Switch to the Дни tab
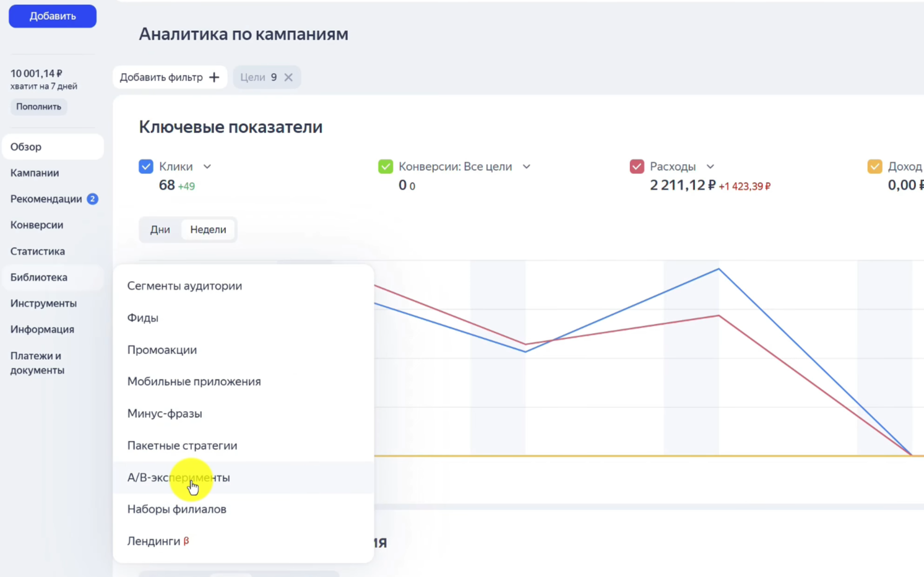 [160, 229]
